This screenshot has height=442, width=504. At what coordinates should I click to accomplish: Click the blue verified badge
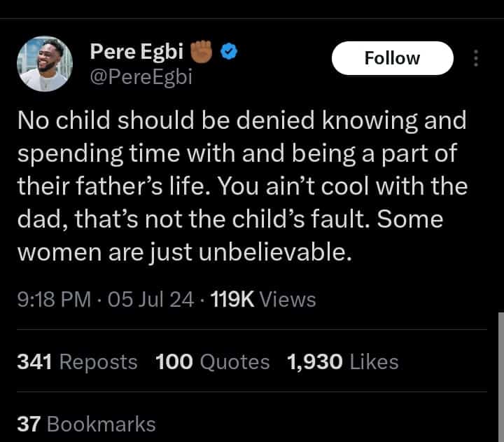(228, 51)
